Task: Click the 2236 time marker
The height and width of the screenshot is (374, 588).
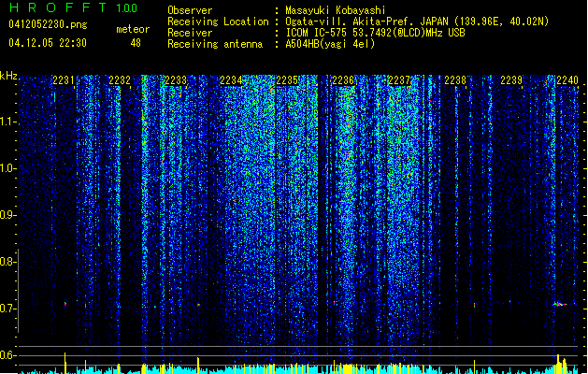Action: (x=343, y=80)
